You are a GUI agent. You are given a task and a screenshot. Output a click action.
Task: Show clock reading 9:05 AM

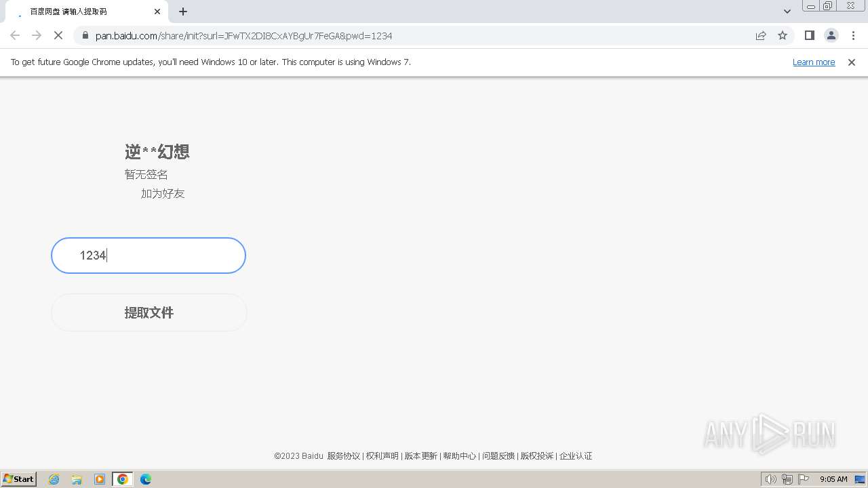pyautogui.click(x=833, y=479)
